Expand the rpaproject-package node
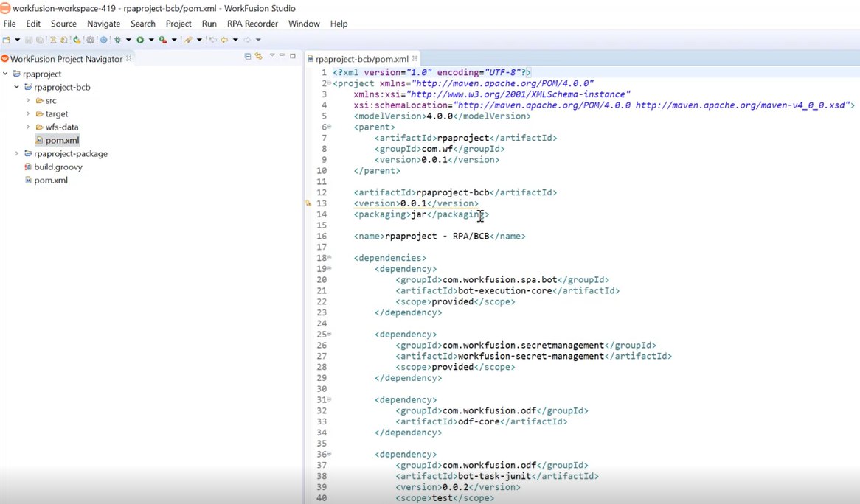 16,153
